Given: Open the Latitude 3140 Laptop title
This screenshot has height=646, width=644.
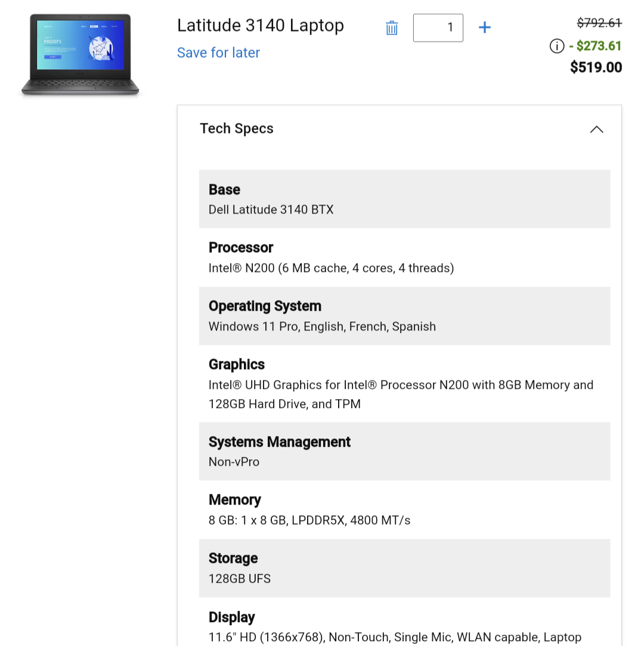Looking at the screenshot, I should click(260, 26).
